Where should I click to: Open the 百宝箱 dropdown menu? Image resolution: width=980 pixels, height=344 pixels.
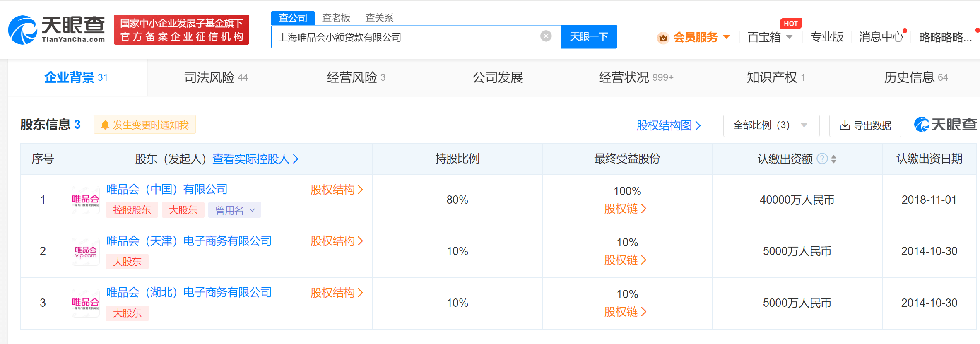coord(770,37)
